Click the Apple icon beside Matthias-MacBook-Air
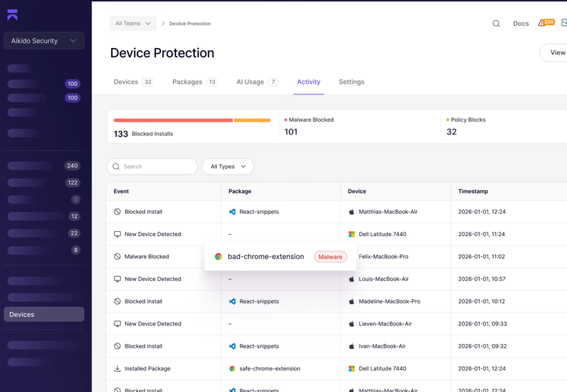 [x=352, y=212]
